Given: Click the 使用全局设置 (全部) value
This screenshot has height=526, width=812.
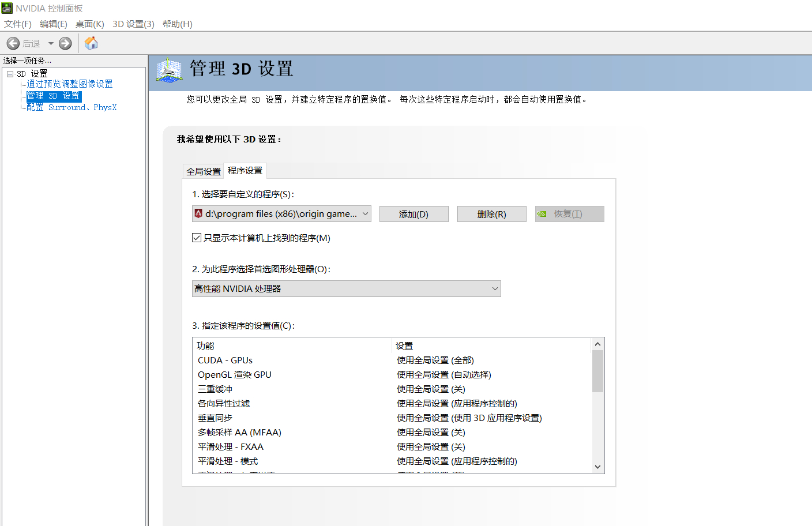Looking at the screenshot, I should 435,360.
